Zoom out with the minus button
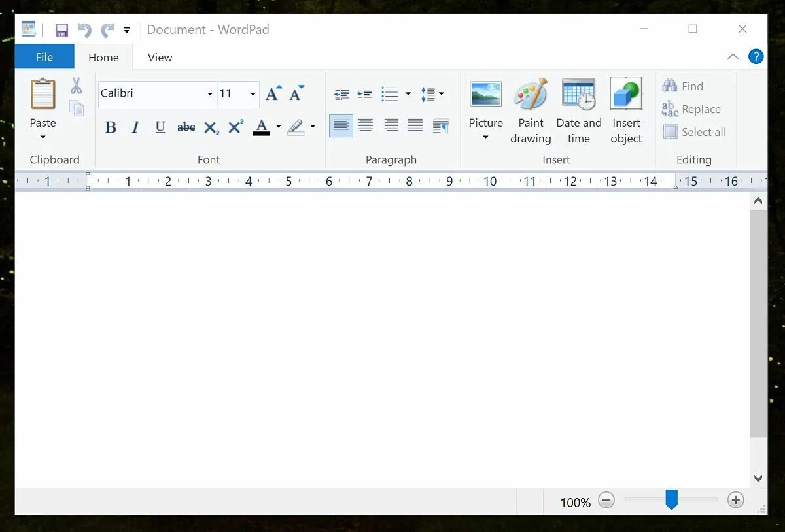The width and height of the screenshot is (785, 532). click(606, 501)
